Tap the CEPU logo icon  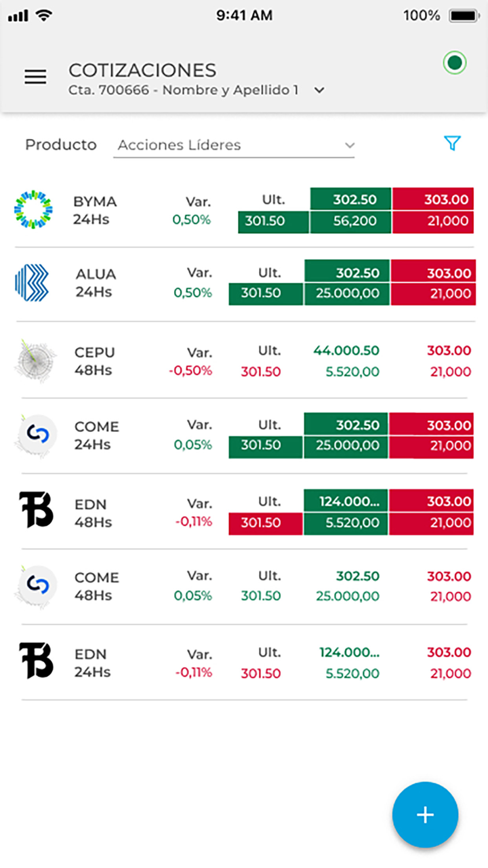(35, 360)
